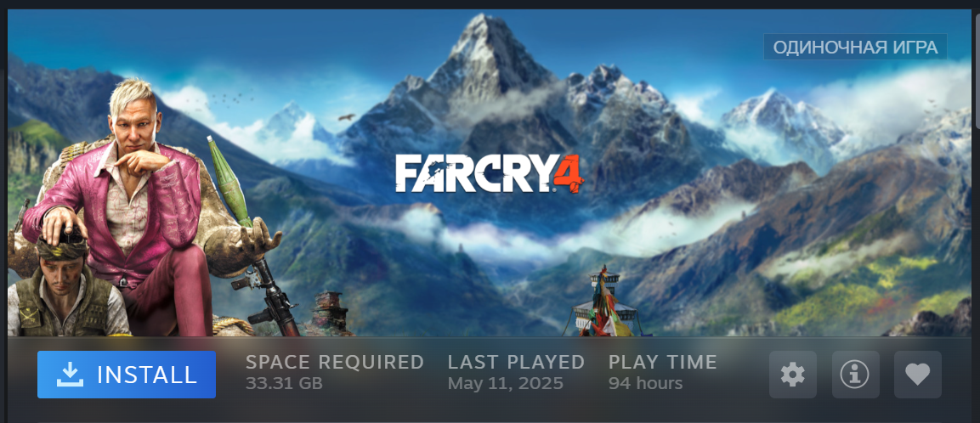Toggle the heart favorite icon
980x423 pixels.
click(x=917, y=375)
